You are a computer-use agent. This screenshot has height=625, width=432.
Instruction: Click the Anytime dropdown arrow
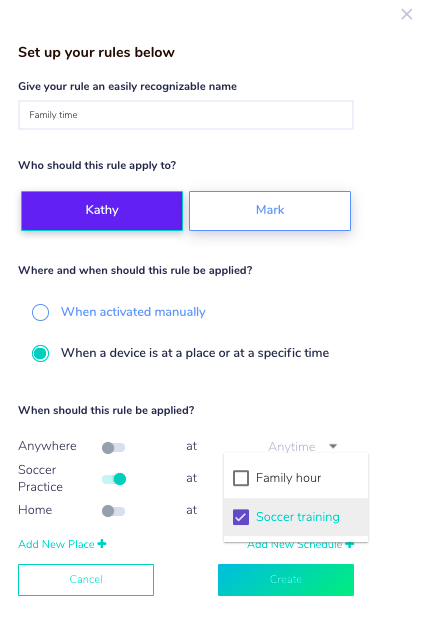tap(333, 446)
